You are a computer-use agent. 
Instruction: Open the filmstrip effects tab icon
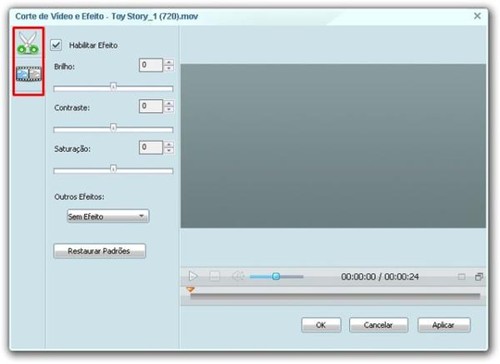coord(29,74)
